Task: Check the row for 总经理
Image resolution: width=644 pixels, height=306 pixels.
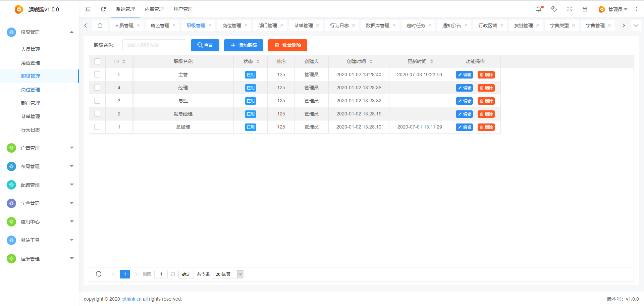Action: pyautogui.click(x=97, y=127)
